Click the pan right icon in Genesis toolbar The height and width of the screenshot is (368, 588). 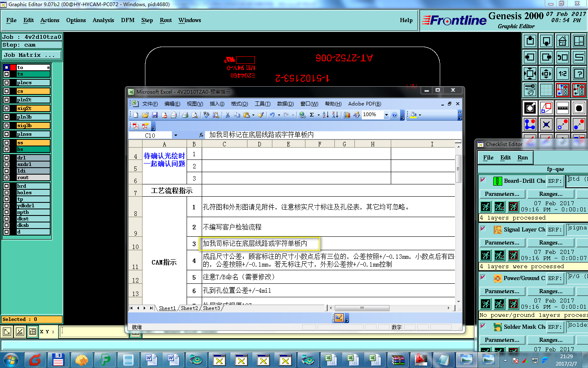coord(546,57)
